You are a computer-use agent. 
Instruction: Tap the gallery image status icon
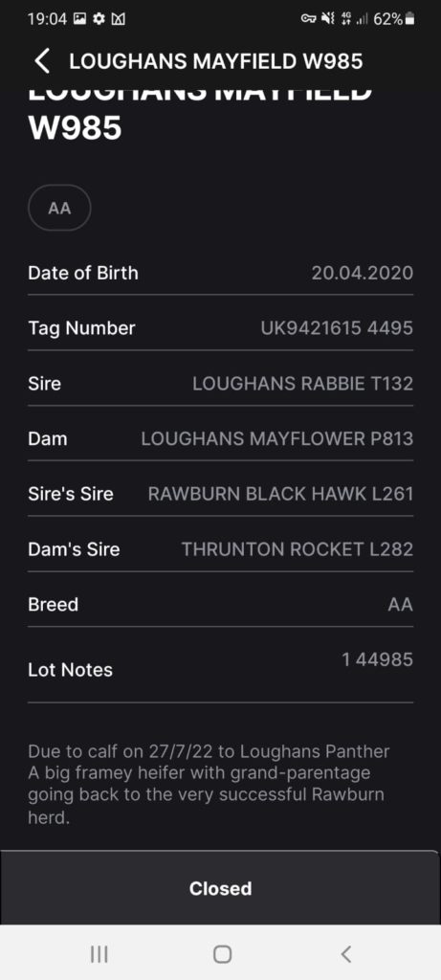tap(79, 19)
